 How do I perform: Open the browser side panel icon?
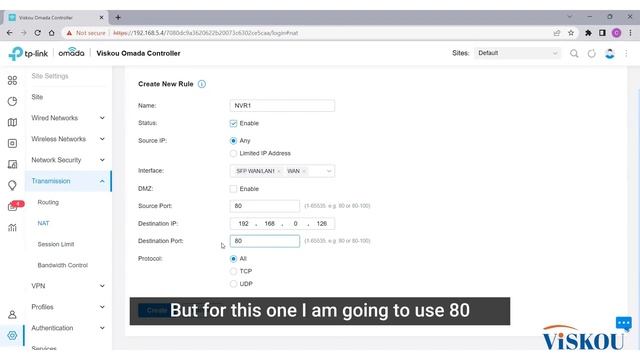point(602,33)
